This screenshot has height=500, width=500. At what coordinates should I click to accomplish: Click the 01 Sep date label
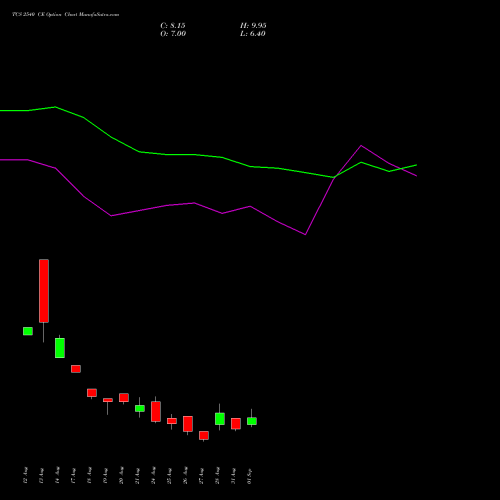coord(250,476)
